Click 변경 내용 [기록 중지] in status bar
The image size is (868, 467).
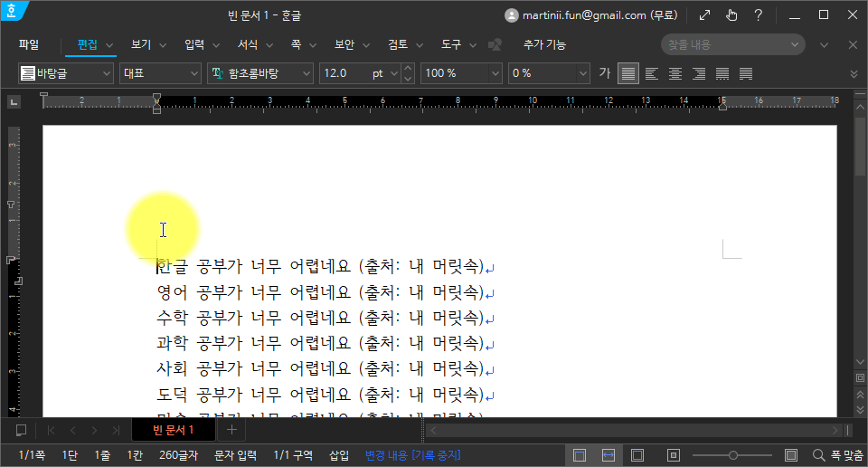tap(413, 455)
